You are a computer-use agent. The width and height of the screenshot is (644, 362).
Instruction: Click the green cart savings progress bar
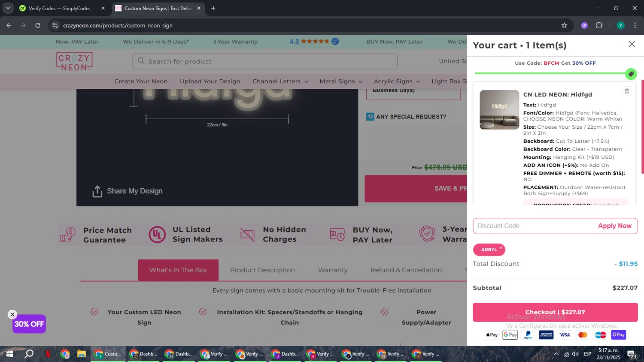point(550,73)
